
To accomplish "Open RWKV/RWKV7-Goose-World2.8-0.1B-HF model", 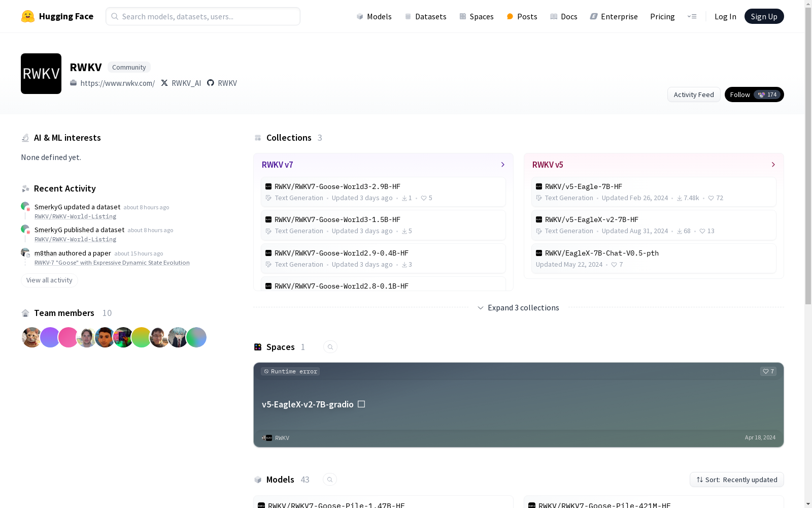I will 383,284.
